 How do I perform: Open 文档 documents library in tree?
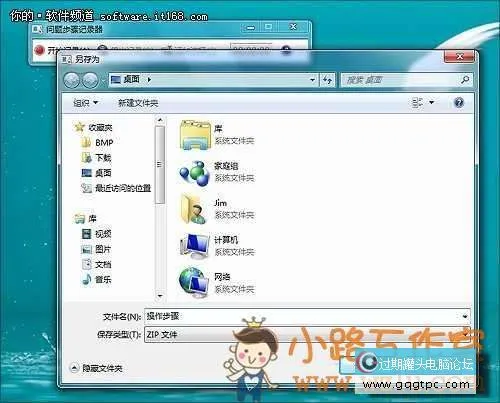[x=97, y=264]
